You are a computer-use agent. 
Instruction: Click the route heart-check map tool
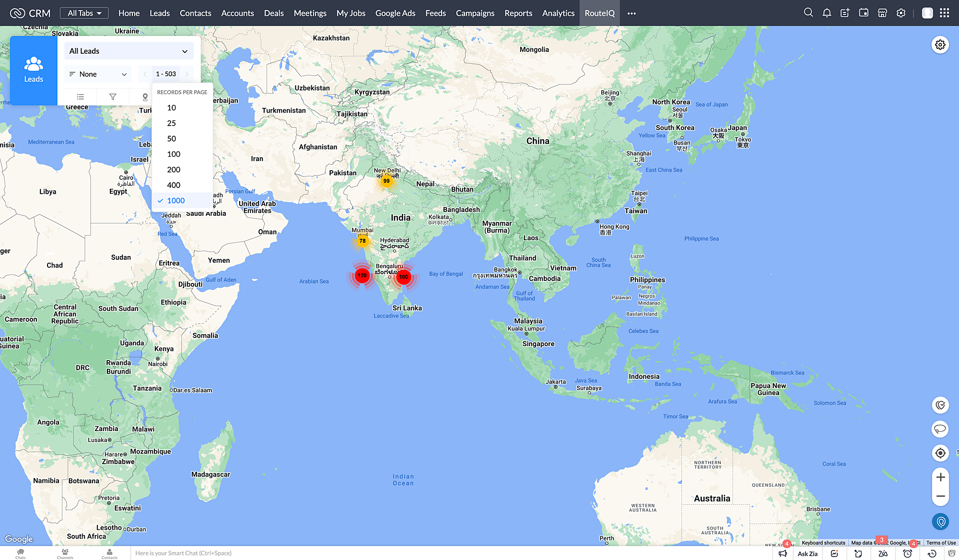[x=940, y=405]
